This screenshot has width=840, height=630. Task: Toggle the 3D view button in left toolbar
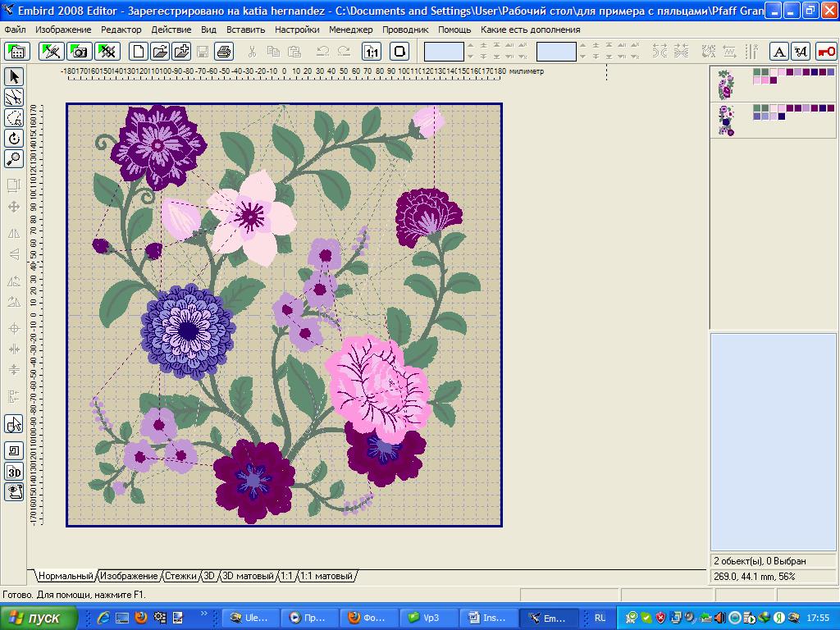coord(14,472)
